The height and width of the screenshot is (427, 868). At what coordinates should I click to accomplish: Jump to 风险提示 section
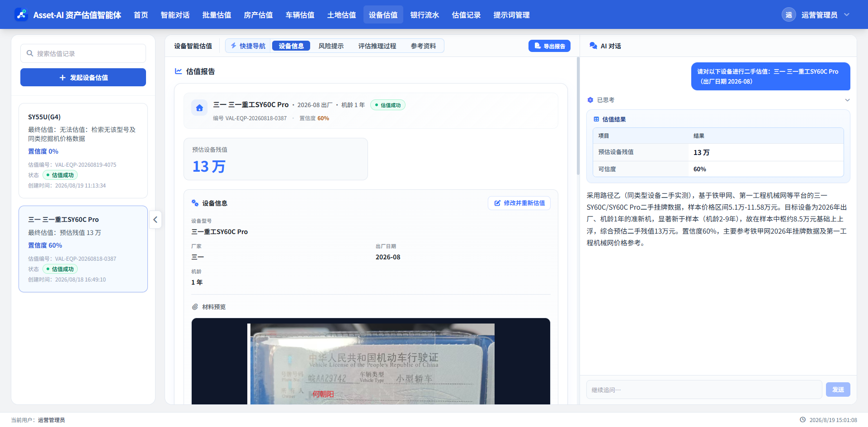331,46
